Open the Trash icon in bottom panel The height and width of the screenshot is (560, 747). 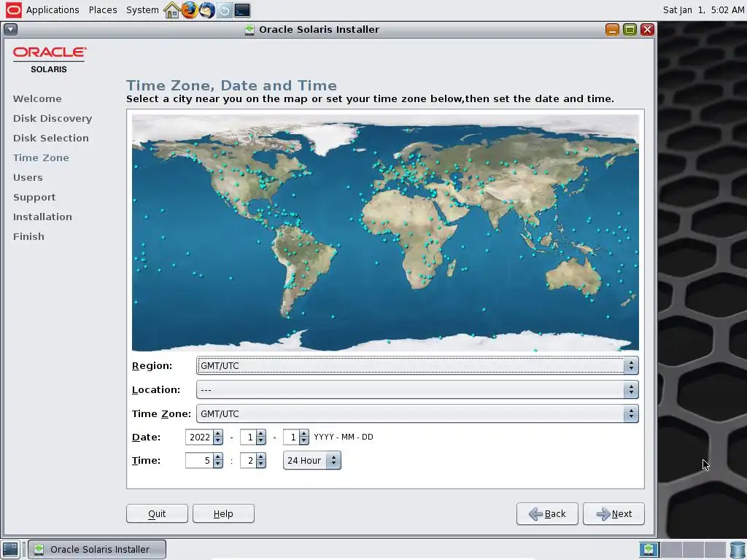(737, 550)
